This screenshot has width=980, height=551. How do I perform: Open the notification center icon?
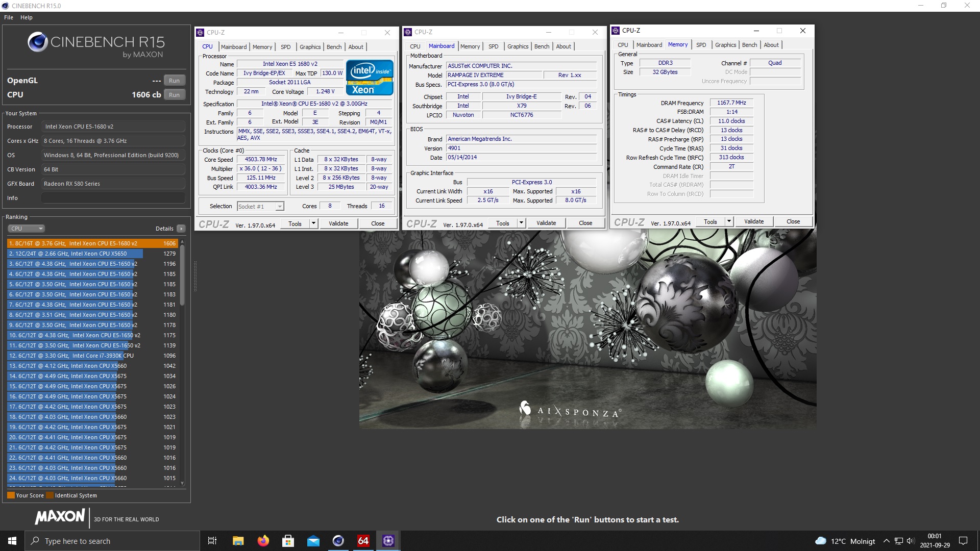963,541
